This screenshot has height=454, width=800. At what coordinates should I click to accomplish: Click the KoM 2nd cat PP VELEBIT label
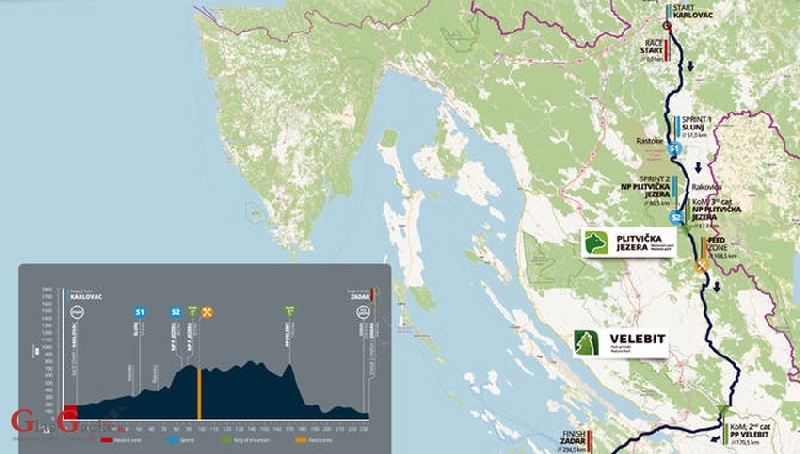coord(749,430)
